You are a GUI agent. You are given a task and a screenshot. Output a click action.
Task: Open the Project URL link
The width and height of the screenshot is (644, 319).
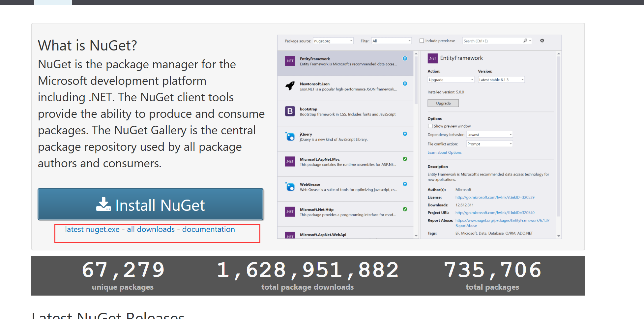[495, 213]
